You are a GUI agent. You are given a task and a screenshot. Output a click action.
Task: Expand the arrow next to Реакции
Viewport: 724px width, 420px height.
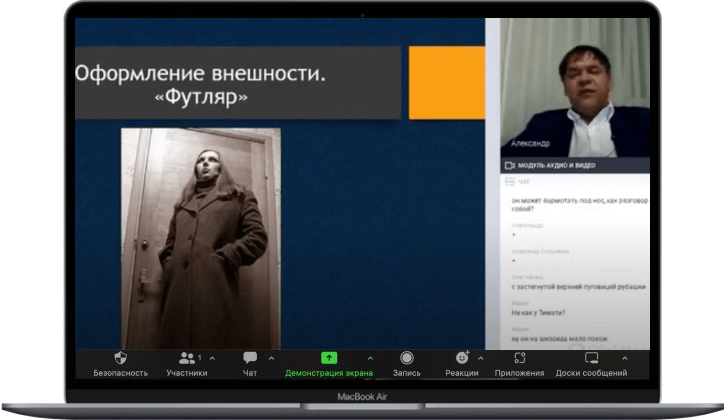[480, 357]
